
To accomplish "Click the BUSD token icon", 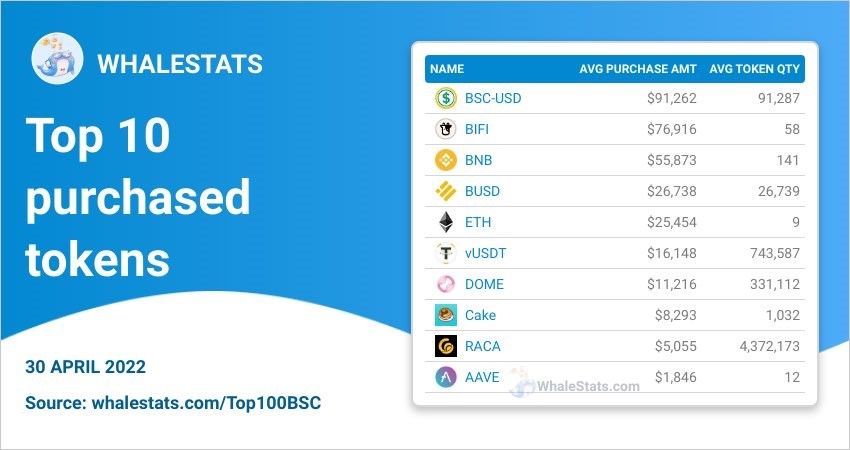I will tap(446, 191).
